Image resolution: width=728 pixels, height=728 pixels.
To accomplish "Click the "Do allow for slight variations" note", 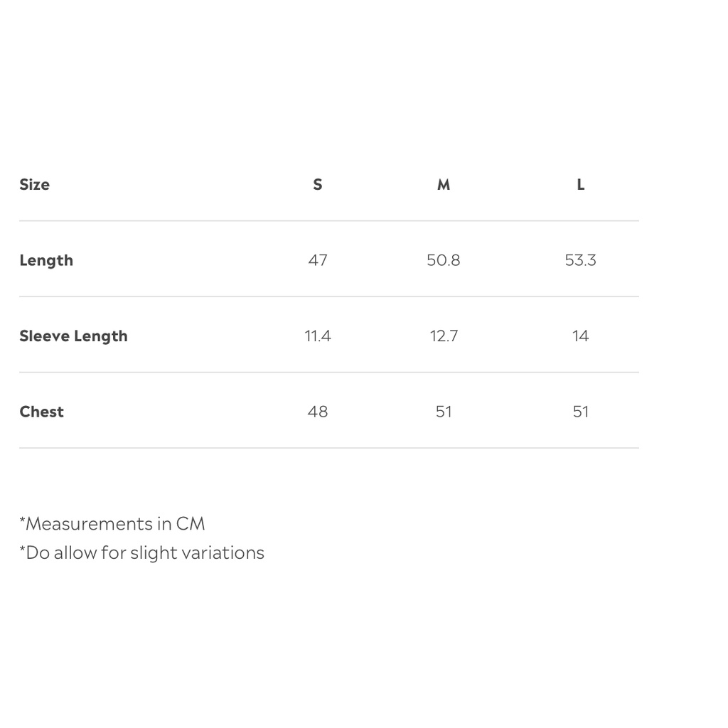I will (141, 553).
